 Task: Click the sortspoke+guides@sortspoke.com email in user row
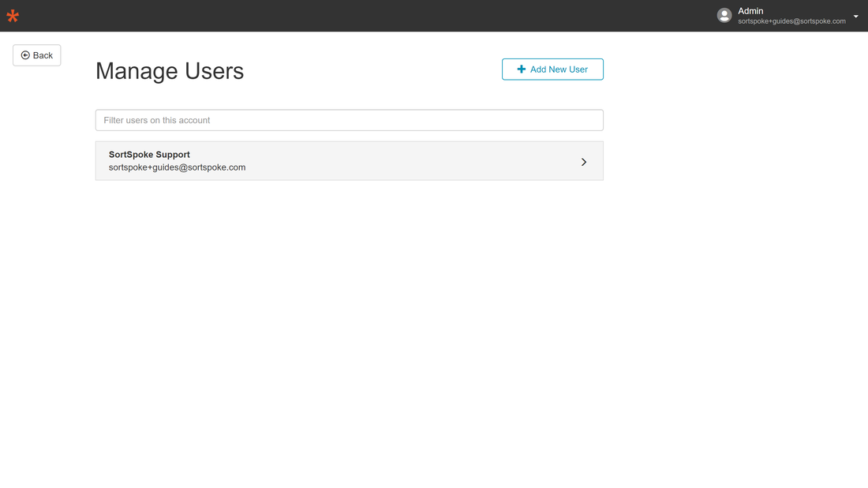tap(177, 167)
